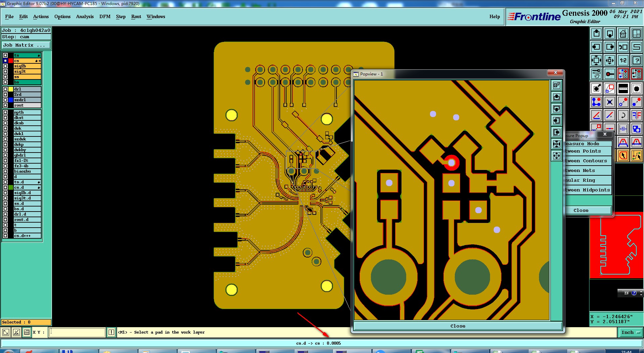Click the Popview zoom in icon
The image size is (644, 353).
(556, 144)
